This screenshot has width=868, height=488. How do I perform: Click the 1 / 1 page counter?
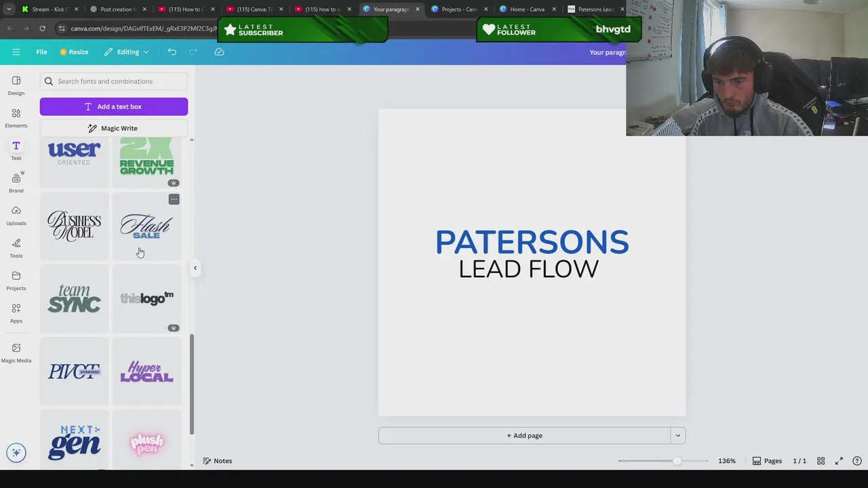pyautogui.click(x=800, y=461)
